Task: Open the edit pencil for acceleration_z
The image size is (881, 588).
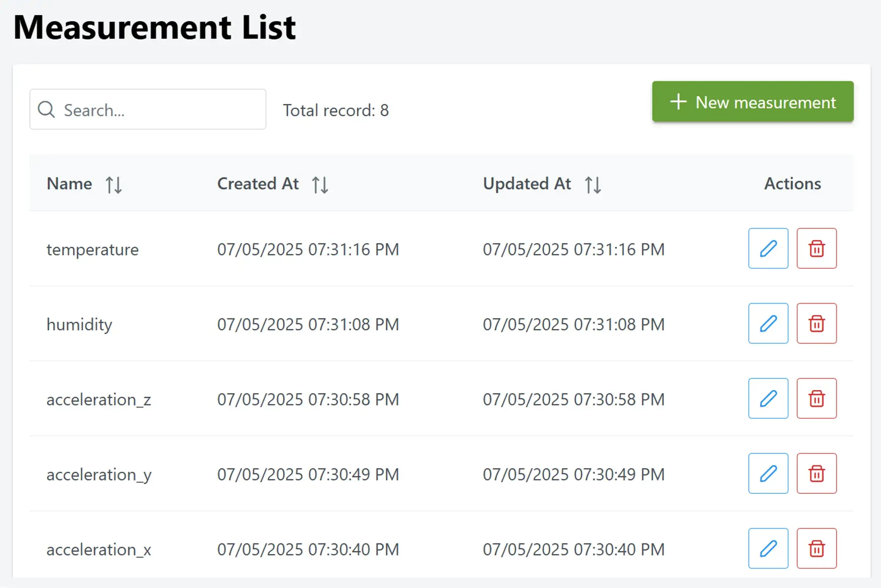Action: click(768, 399)
